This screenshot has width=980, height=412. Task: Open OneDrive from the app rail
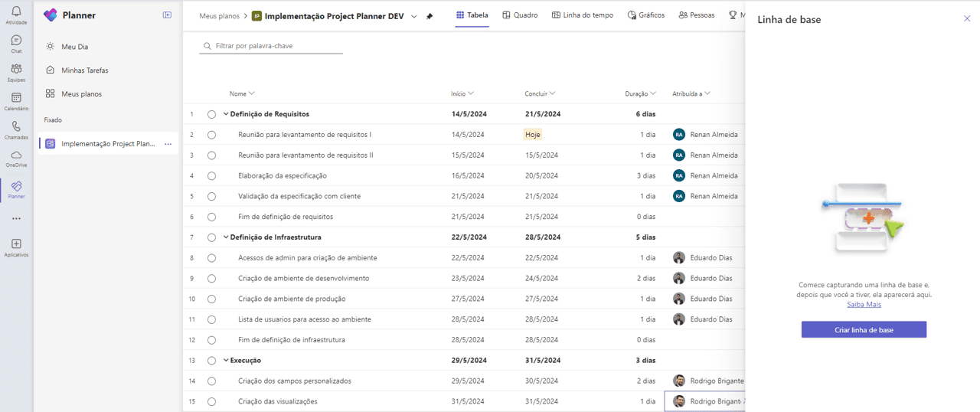pyautogui.click(x=16, y=155)
